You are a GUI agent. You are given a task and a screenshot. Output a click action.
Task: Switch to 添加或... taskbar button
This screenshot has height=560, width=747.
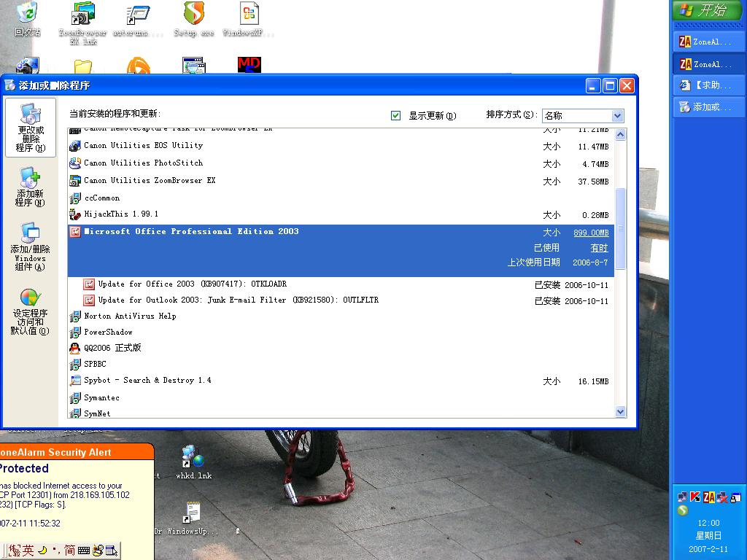(708, 106)
